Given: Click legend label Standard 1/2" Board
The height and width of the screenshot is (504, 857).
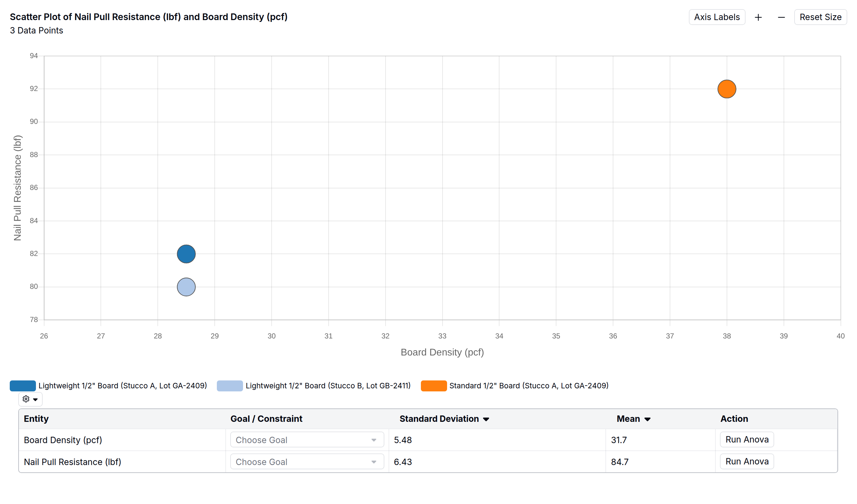Looking at the screenshot, I should click(529, 386).
